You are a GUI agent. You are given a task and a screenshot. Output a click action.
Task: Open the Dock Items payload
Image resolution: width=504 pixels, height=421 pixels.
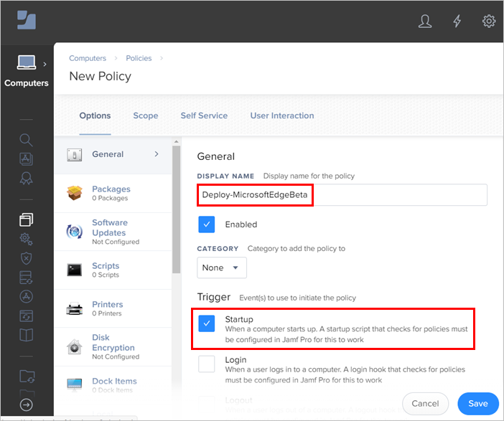[113, 385]
